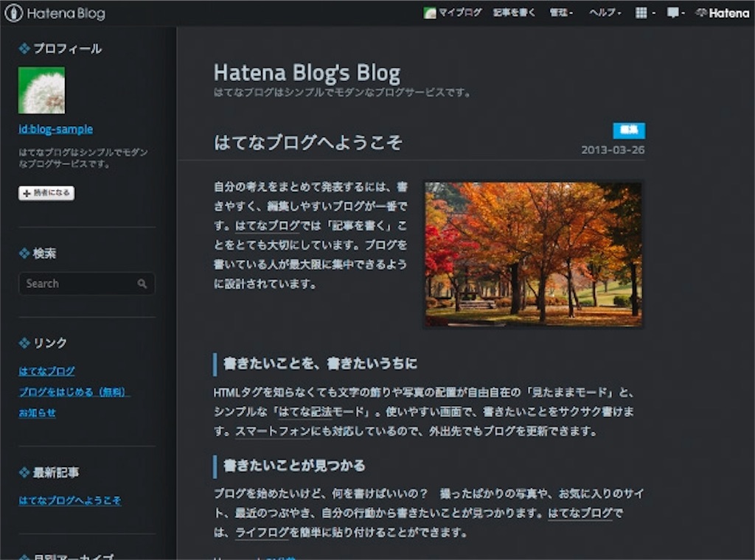The image size is (755, 560).
Task: Open the notifications speech bubble icon
Action: [x=675, y=13]
